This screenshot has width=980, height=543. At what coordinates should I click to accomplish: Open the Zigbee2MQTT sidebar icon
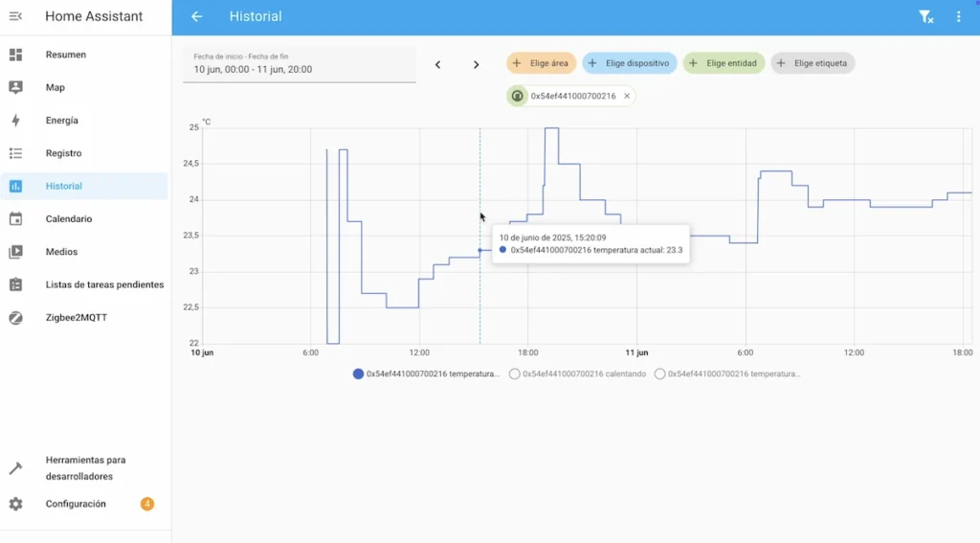[x=15, y=318]
